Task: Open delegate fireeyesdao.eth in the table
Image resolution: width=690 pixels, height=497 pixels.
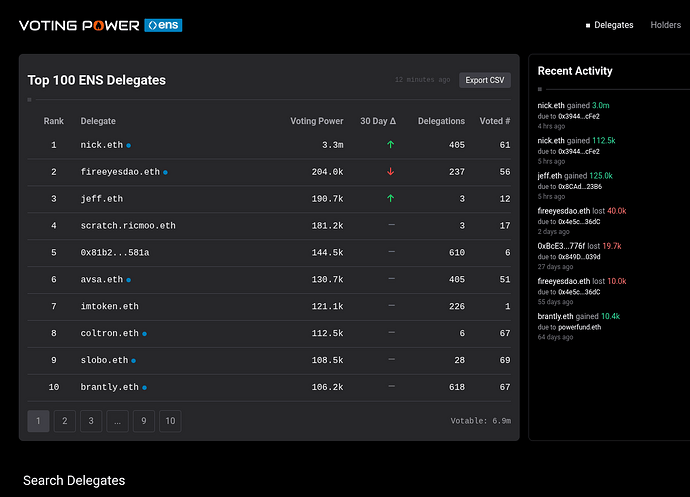Action: click(120, 172)
